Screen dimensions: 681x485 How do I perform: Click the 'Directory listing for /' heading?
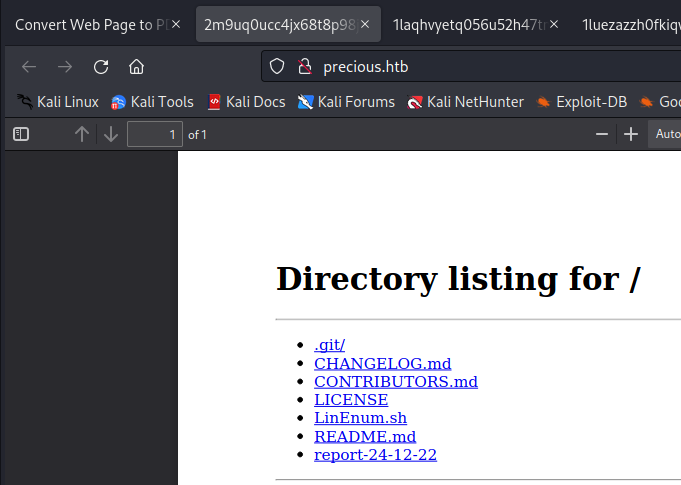pyautogui.click(x=458, y=279)
